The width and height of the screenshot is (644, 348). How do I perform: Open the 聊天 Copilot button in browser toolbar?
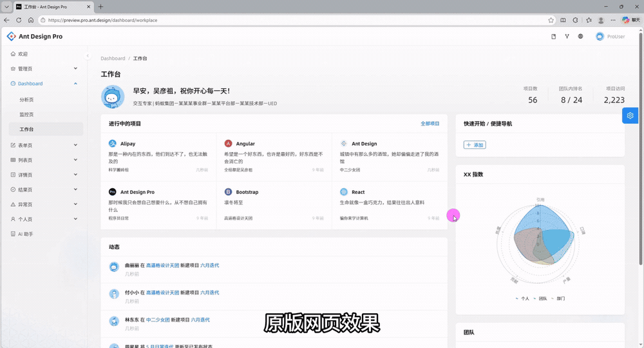[631, 20]
